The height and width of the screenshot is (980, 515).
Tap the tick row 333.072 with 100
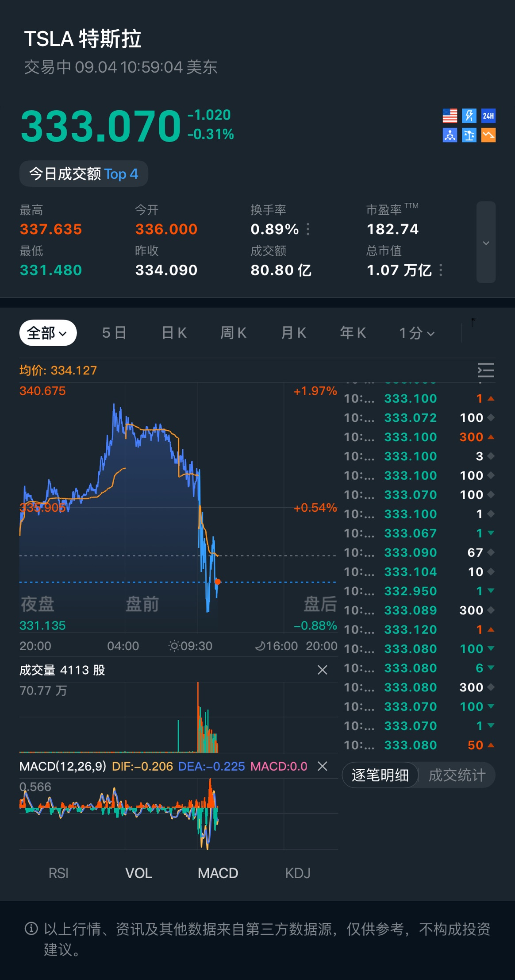[419, 417]
